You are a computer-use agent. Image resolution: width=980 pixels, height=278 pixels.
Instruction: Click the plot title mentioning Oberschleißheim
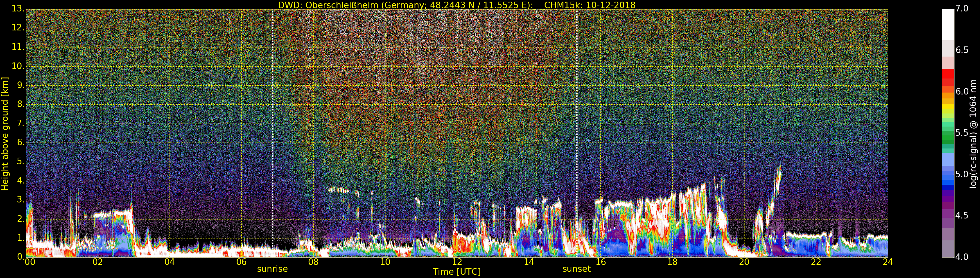tap(457, 5)
